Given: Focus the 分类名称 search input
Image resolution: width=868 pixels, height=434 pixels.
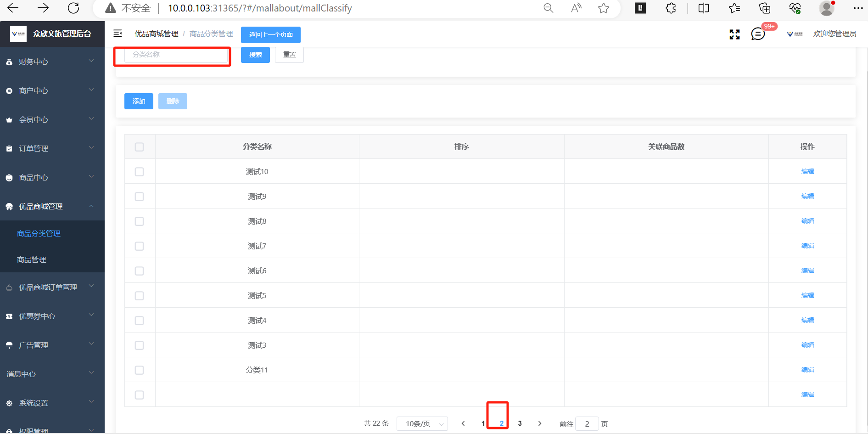Looking at the screenshot, I should point(176,55).
